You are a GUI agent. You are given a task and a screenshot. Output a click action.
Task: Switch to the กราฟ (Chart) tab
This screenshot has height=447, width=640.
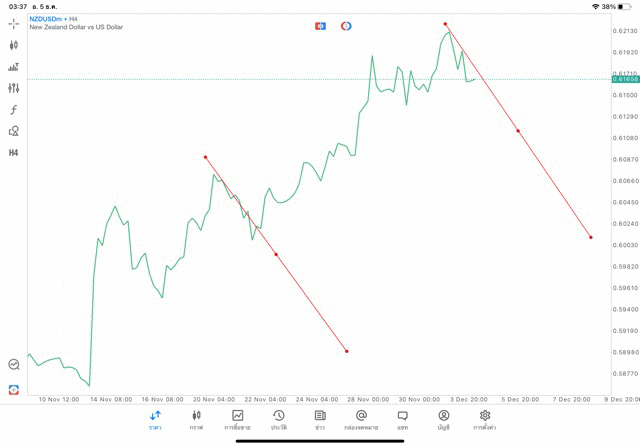point(196,420)
